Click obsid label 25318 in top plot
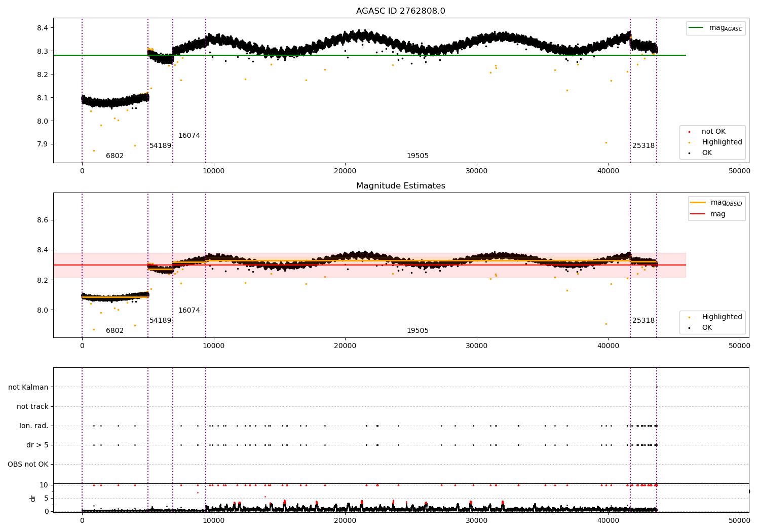Screen dimensions: 760x532 pos(643,146)
